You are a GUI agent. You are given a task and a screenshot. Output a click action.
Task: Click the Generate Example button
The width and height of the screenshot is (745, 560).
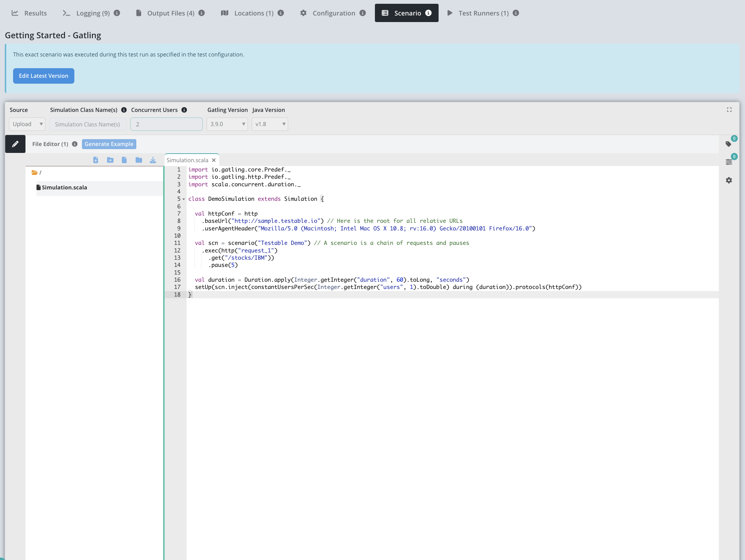click(109, 144)
